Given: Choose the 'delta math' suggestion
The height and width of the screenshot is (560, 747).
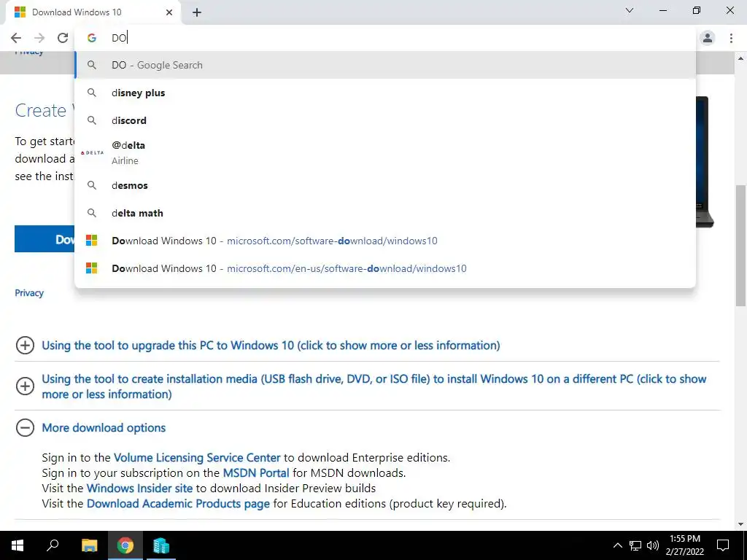Looking at the screenshot, I should (385, 213).
